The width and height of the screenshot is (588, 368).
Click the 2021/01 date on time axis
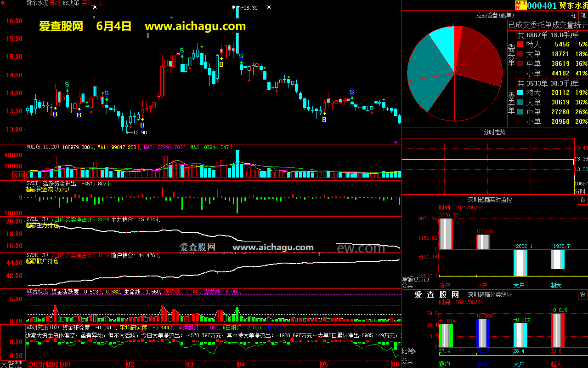(59, 364)
